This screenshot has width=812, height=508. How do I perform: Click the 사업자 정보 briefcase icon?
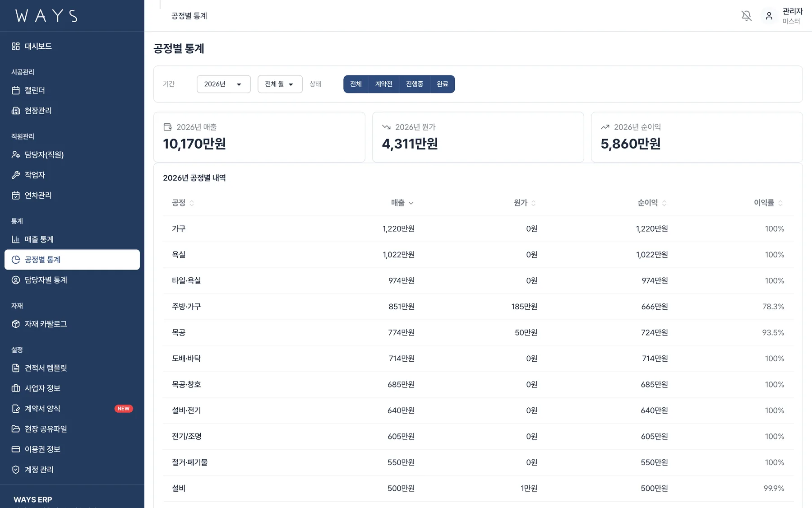pyautogui.click(x=16, y=388)
